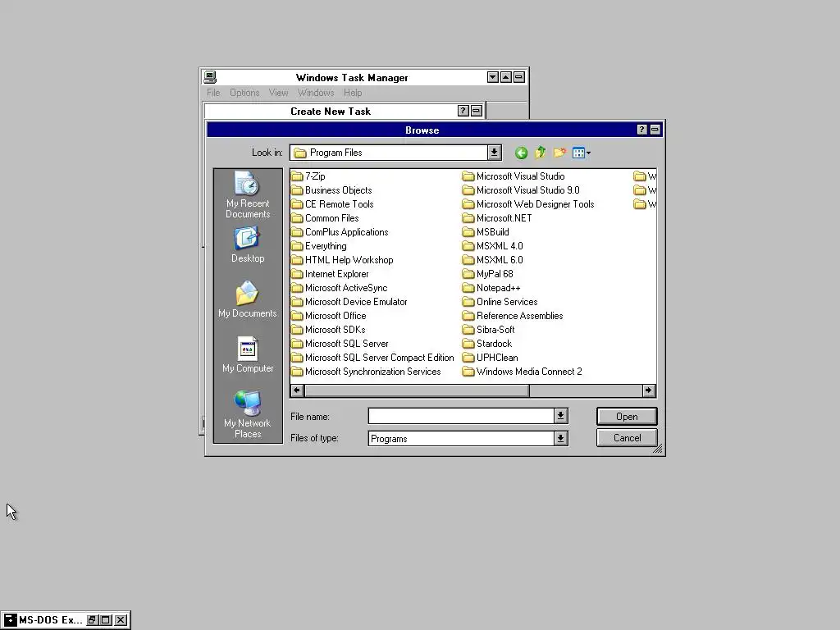Go up one folder level icon

coord(540,153)
